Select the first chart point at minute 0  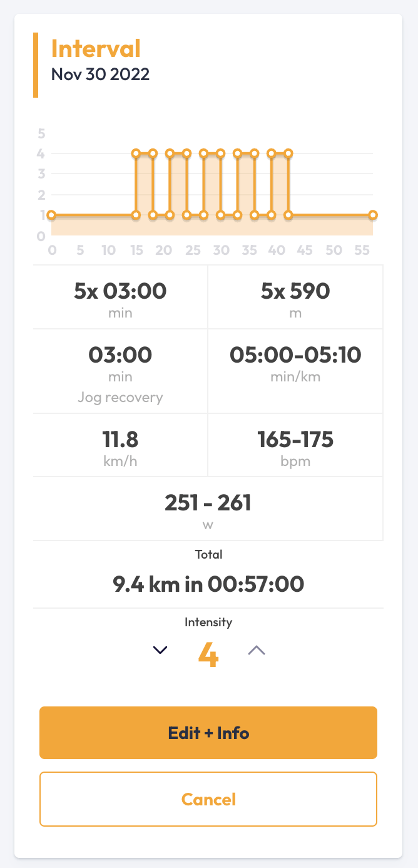51,215
